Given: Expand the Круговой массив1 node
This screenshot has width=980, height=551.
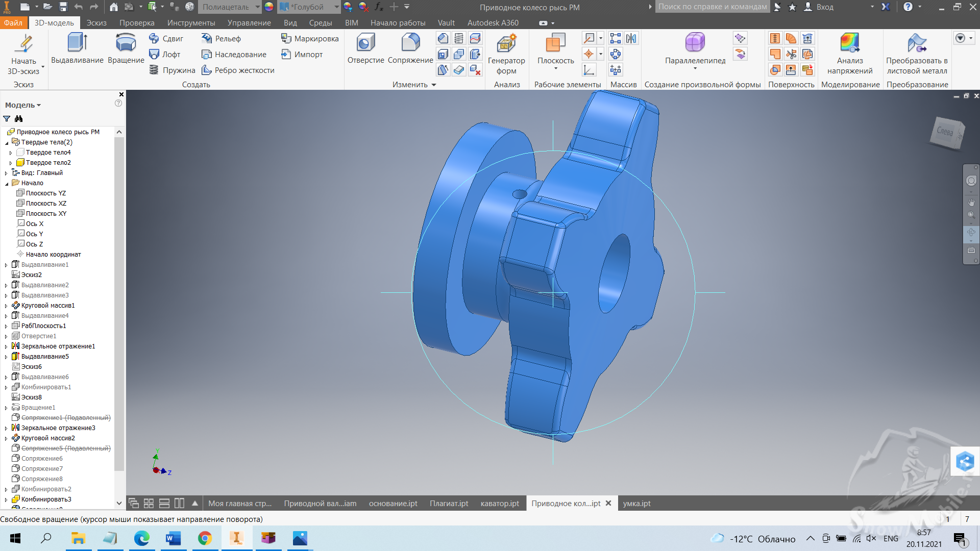Looking at the screenshot, I should pyautogui.click(x=7, y=306).
